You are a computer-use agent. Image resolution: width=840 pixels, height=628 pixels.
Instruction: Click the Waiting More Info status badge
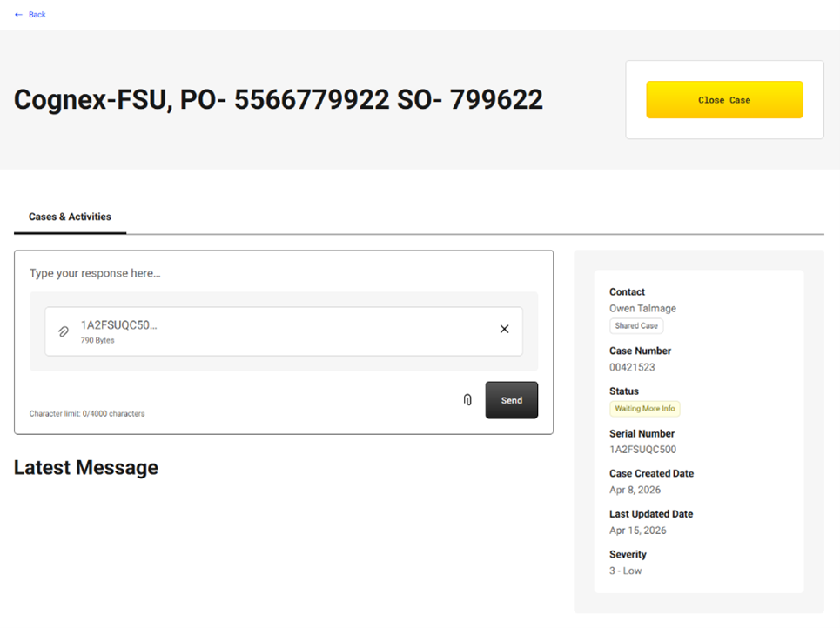tap(644, 409)
